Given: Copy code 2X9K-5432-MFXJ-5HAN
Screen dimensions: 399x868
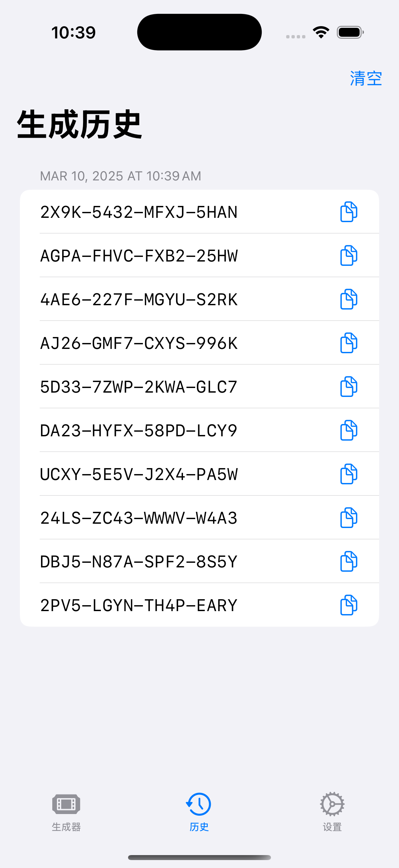Looking at the screenshot, I should pos(348,212).
